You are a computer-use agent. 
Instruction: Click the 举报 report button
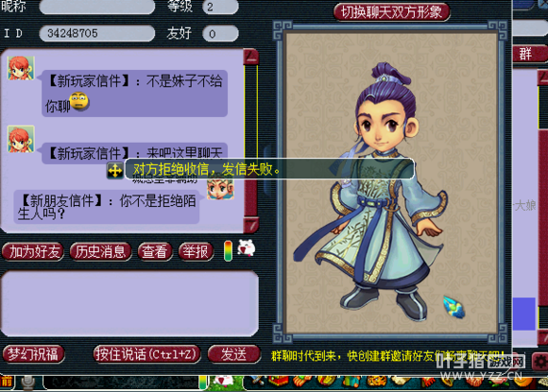tap(197, 251)
